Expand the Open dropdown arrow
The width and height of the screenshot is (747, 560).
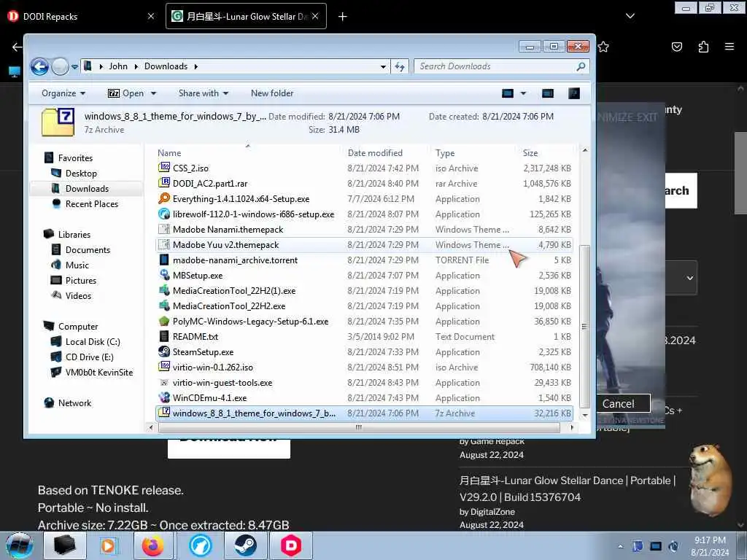pyautogui.click(x=153, y=93)
